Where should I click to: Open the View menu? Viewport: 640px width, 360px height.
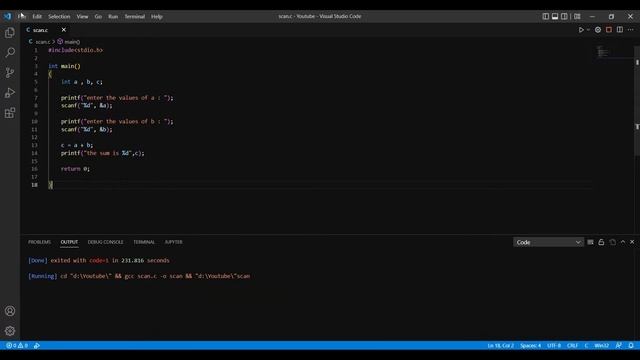82,16
